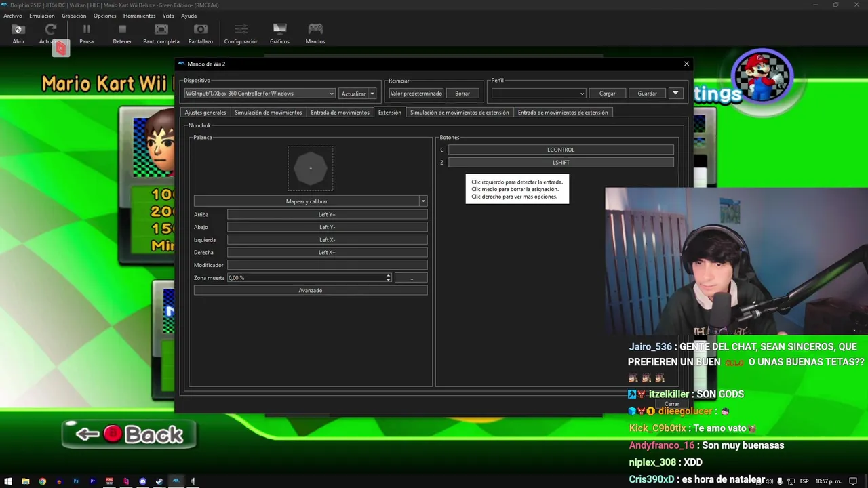Click the Actualizar device button
The width and height of the screenshot is (868, 488).
click(353, 94)
